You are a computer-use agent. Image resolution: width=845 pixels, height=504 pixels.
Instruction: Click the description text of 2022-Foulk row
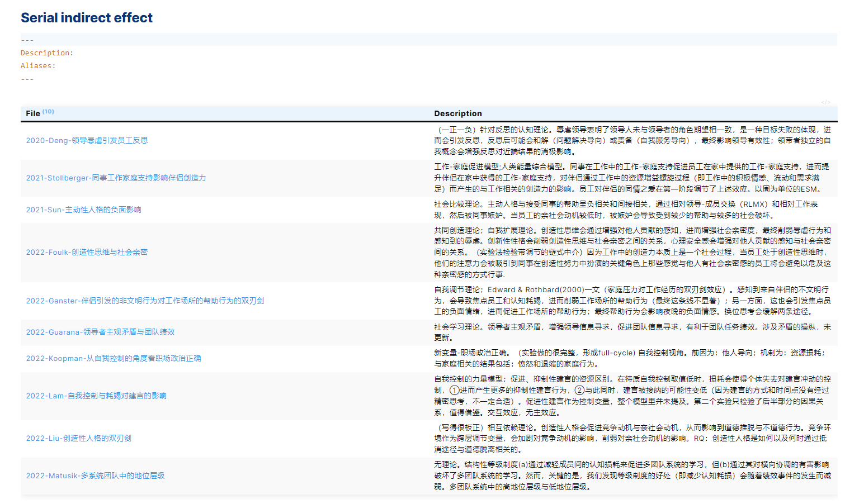[632, 252]
